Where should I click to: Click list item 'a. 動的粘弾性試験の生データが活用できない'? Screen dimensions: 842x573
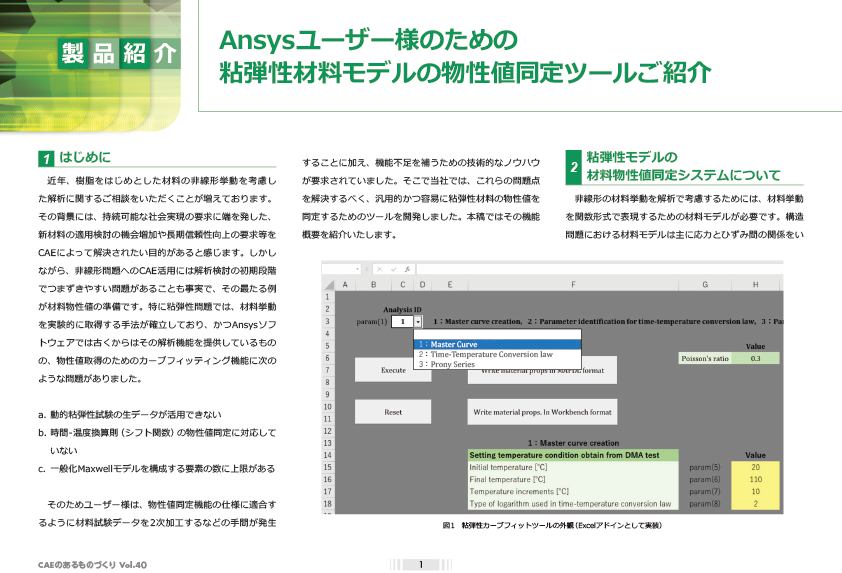click(x=129, y=415)
